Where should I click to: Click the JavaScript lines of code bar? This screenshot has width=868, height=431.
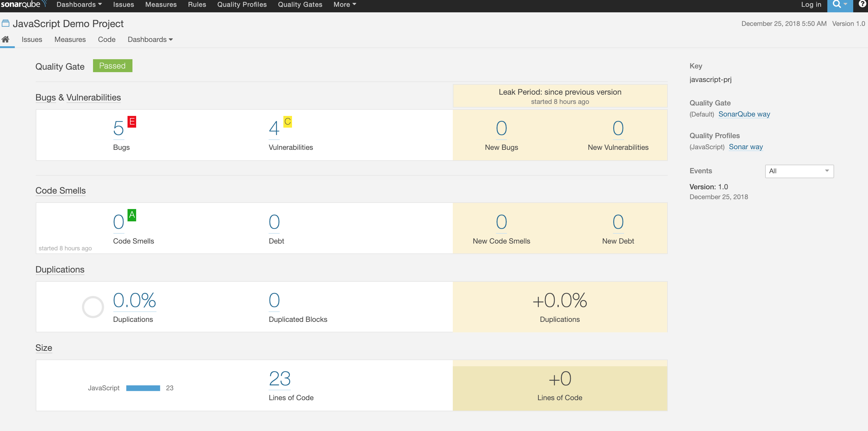tap(143, 388)
